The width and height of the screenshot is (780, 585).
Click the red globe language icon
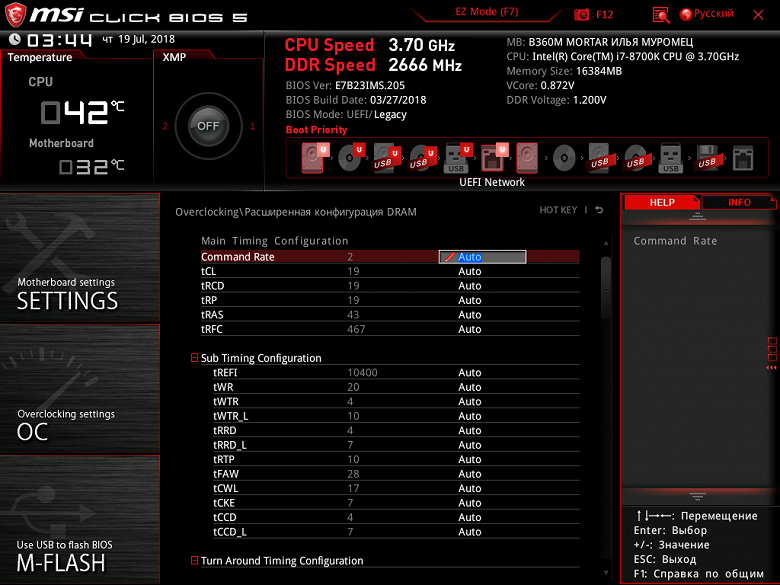(x=686, y=14)
